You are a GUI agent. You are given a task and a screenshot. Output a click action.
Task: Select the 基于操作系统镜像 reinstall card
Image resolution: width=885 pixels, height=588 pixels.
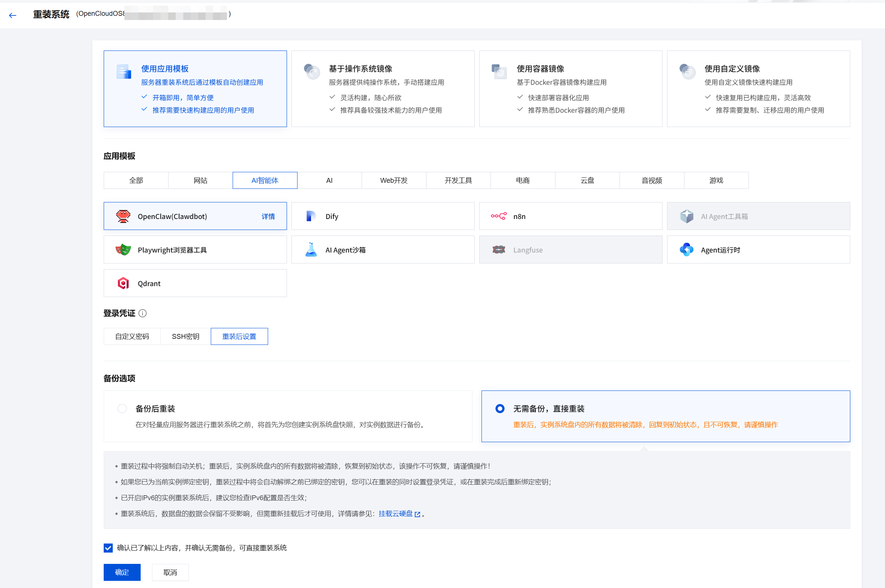point(382,89)
